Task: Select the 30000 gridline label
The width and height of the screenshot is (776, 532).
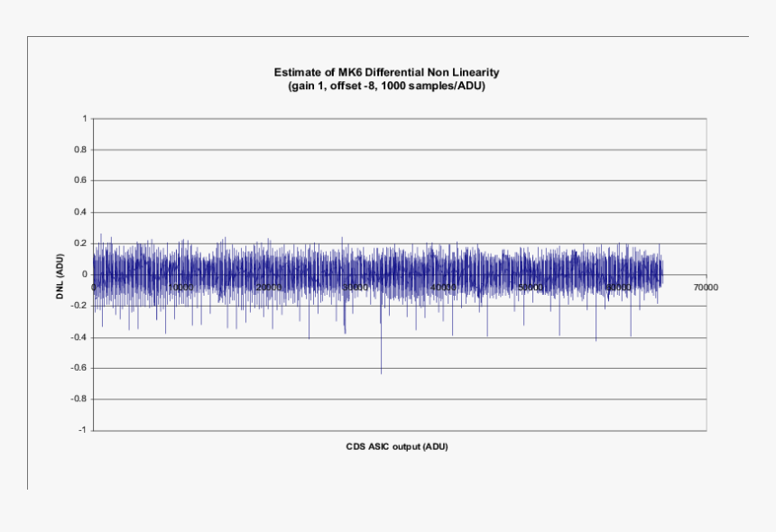Action: pos(356,286)
